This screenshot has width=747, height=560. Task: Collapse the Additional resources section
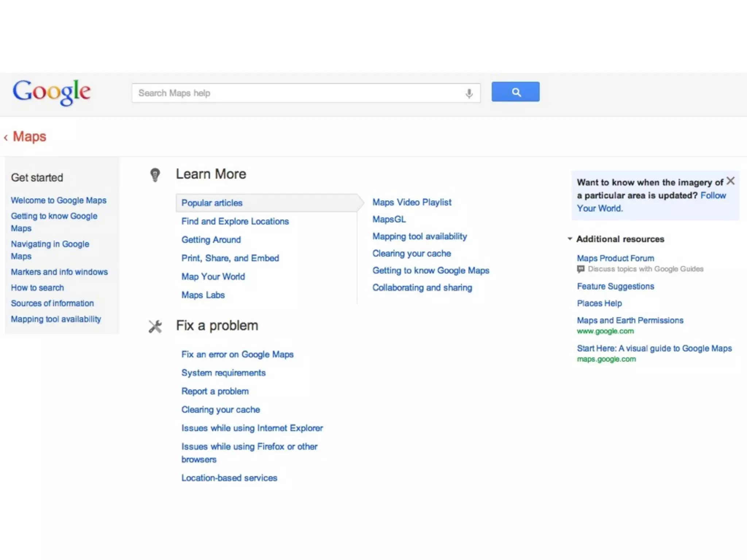(x=570, y=239)
